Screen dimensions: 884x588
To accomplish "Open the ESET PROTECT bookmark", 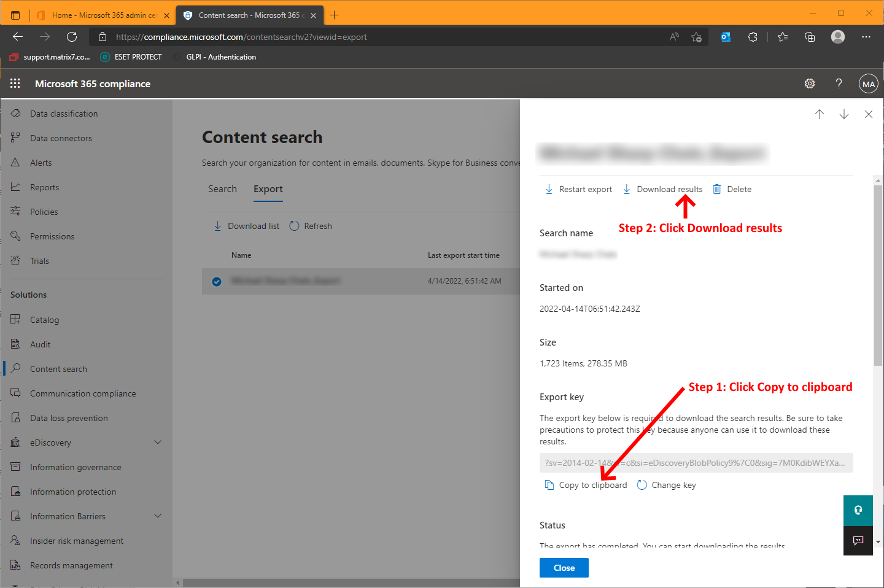I will tap(131, 57).
